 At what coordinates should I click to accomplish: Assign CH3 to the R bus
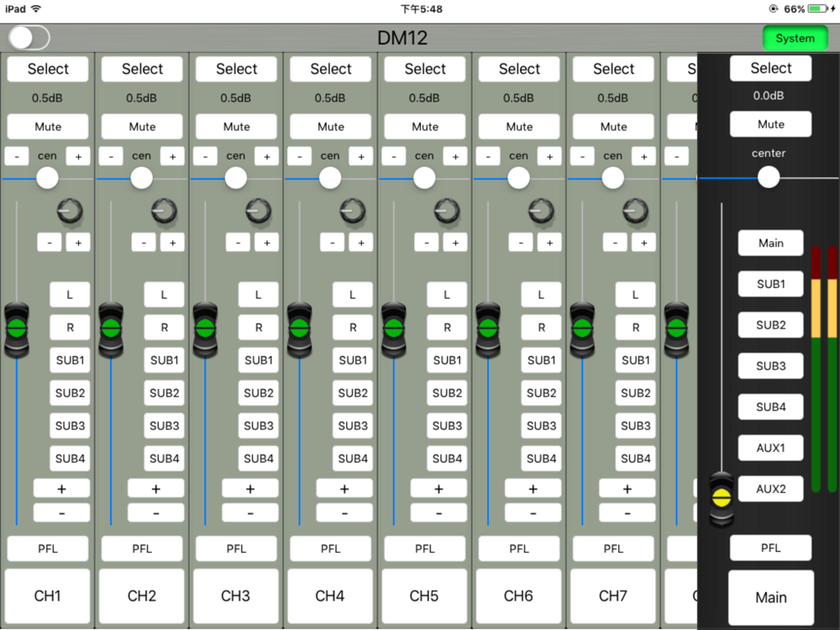(258, 328)
